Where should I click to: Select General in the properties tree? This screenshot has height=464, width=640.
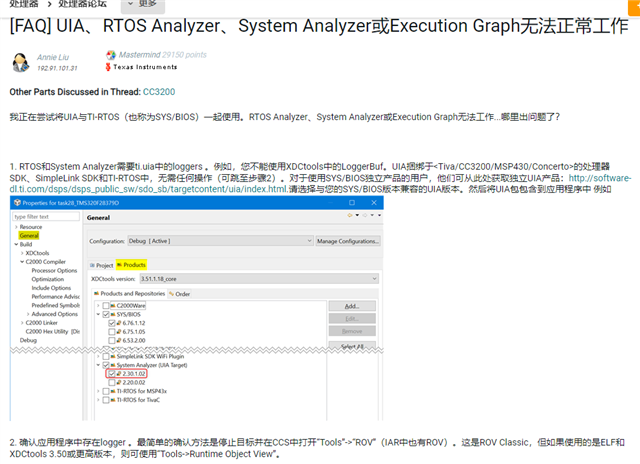coord(29,235)
